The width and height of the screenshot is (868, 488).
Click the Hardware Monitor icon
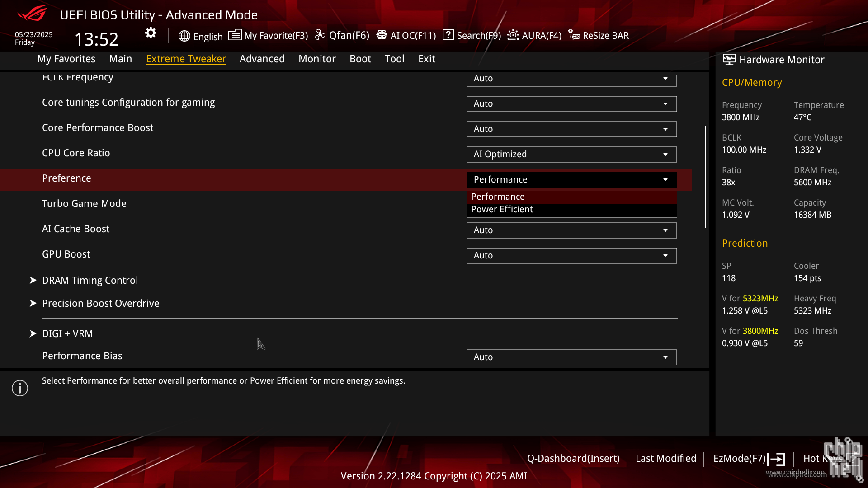(729, 60)
